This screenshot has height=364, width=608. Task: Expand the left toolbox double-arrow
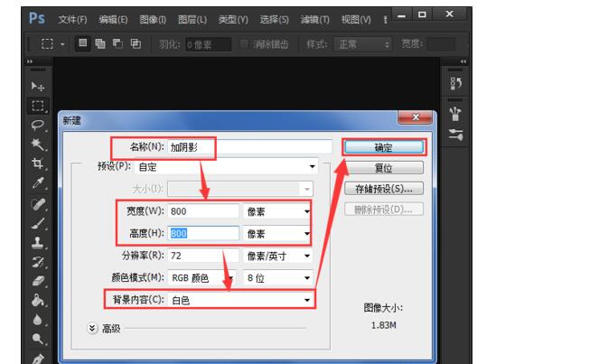30,61
